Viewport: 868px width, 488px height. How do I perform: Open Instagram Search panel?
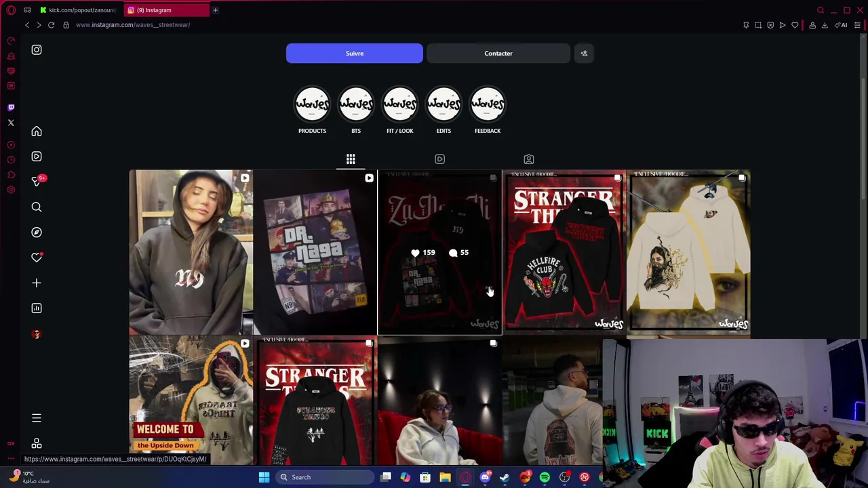(37, 207)
